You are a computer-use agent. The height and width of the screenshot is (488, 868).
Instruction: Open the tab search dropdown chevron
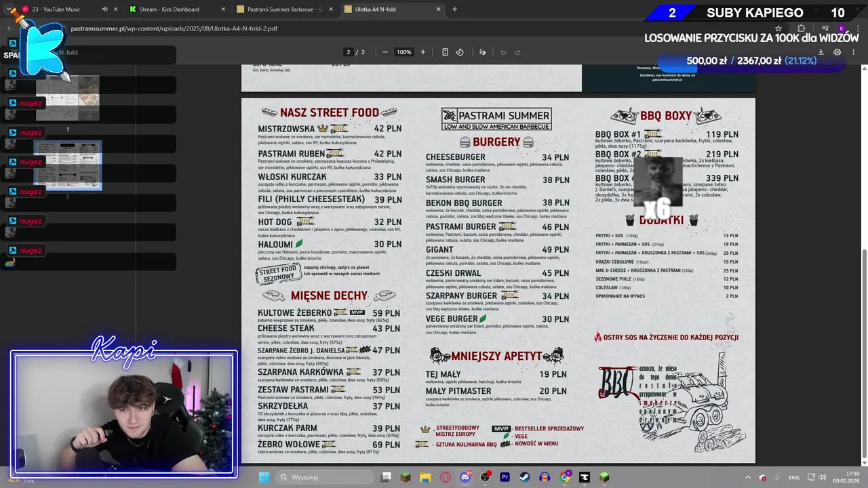click(9, 9)
